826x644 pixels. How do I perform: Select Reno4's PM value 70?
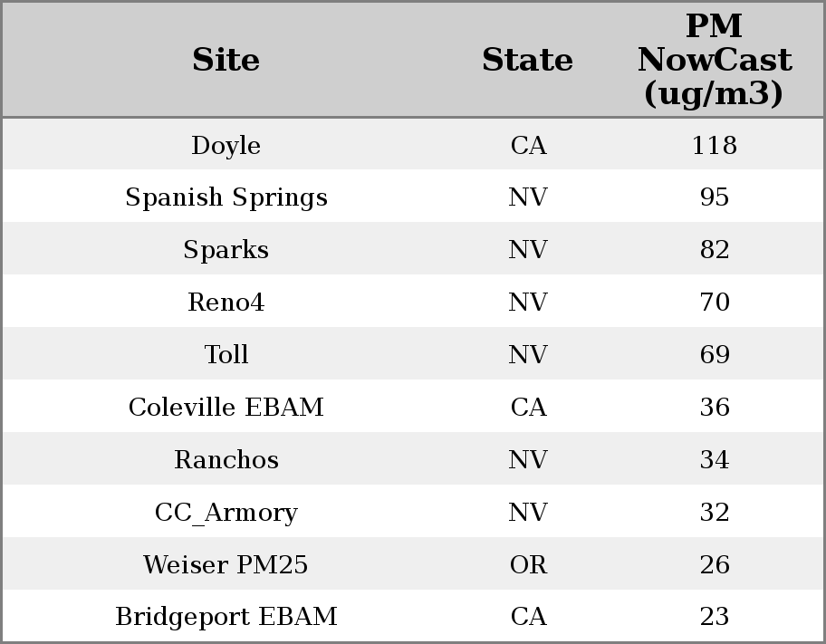[x=714, y=303]
